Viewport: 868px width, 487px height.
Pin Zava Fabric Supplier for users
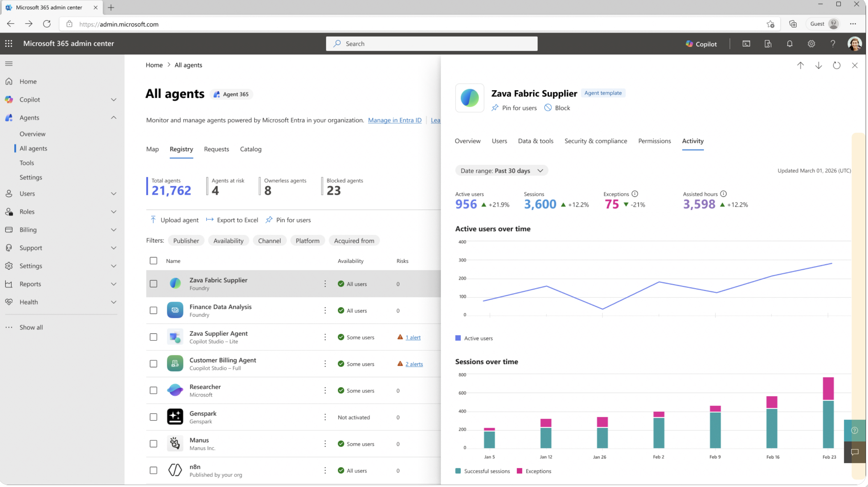[514, 108]
